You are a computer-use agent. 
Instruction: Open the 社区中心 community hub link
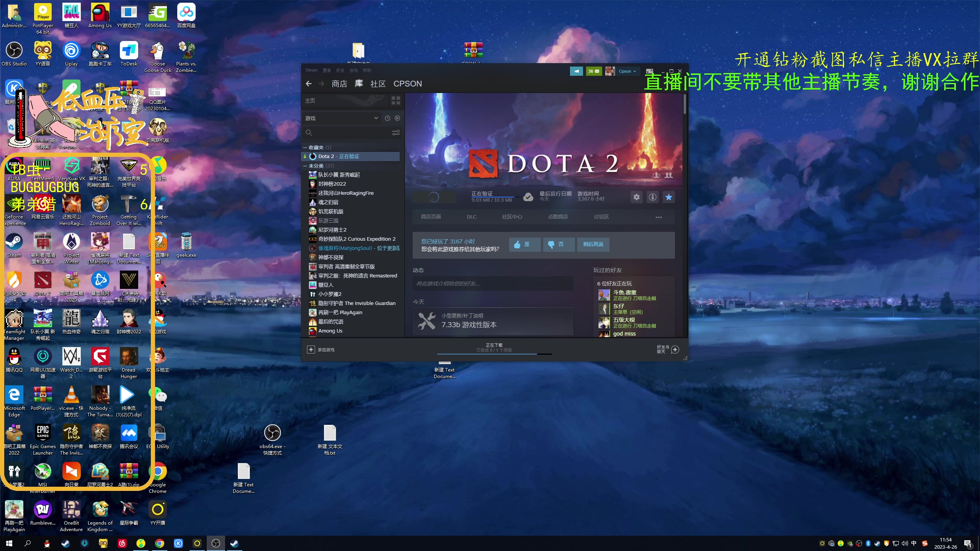pos(512,217)
